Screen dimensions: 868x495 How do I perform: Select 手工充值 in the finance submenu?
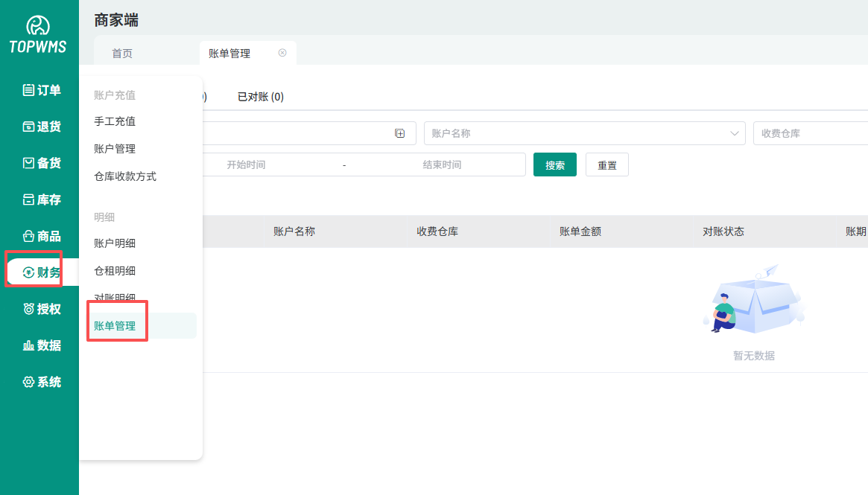(x=115, y=121)
